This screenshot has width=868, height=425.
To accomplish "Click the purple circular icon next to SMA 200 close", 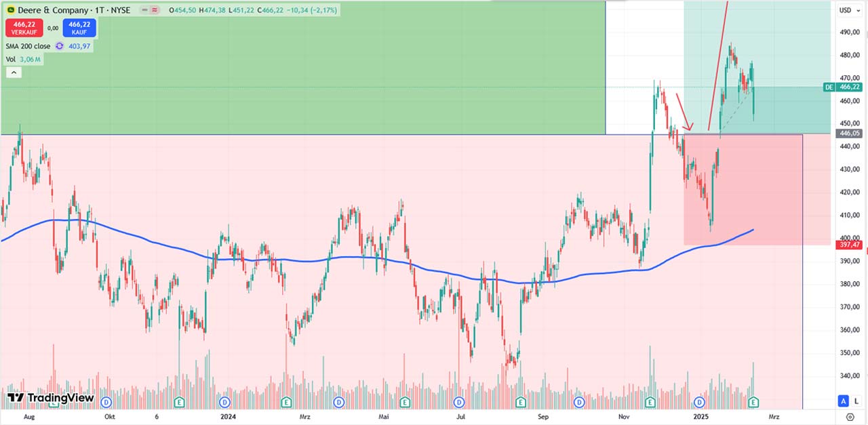I will pos(59,46).
